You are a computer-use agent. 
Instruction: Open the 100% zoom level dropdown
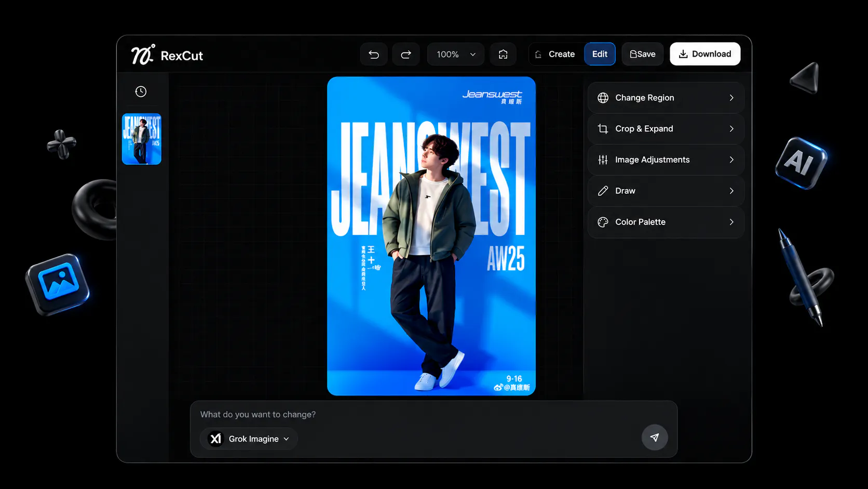456,54
